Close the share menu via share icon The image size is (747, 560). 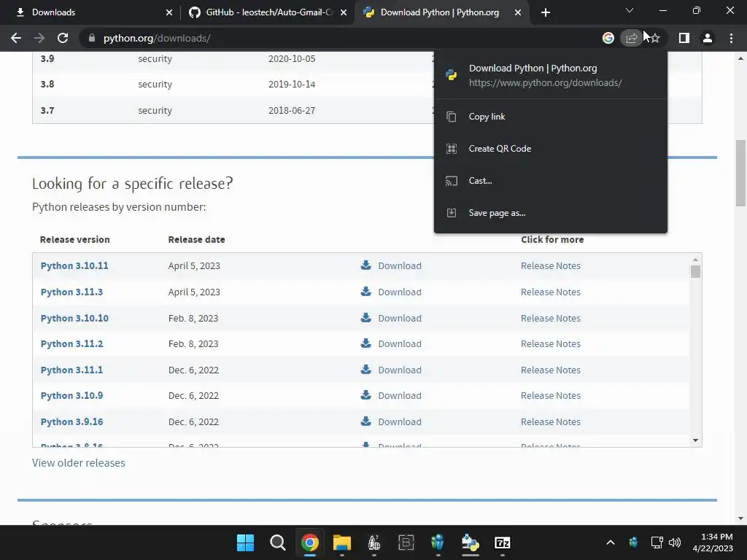point(631,38)
